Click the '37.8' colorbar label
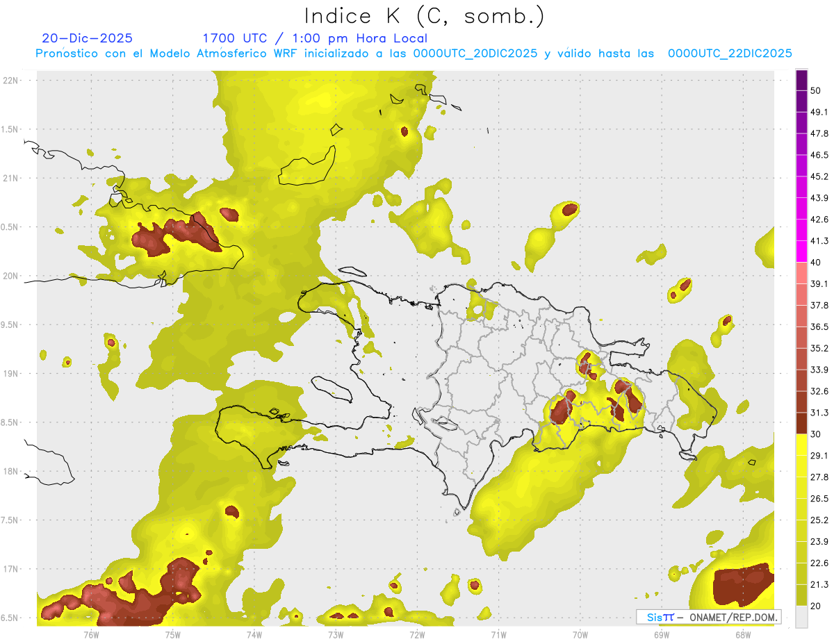The image size is (834, 644). click(819, 305)
